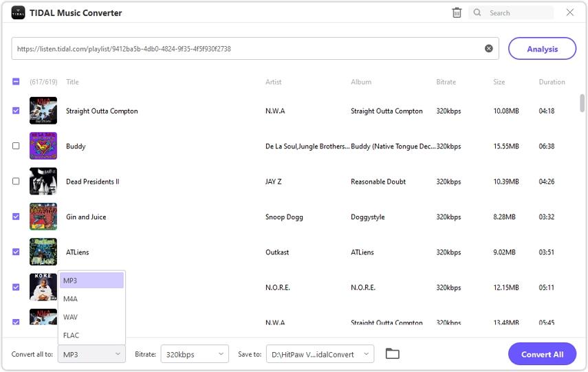This screenshot has height=372, width=588.
Task: Click the duration '05:11'
Action: point(546,287)
